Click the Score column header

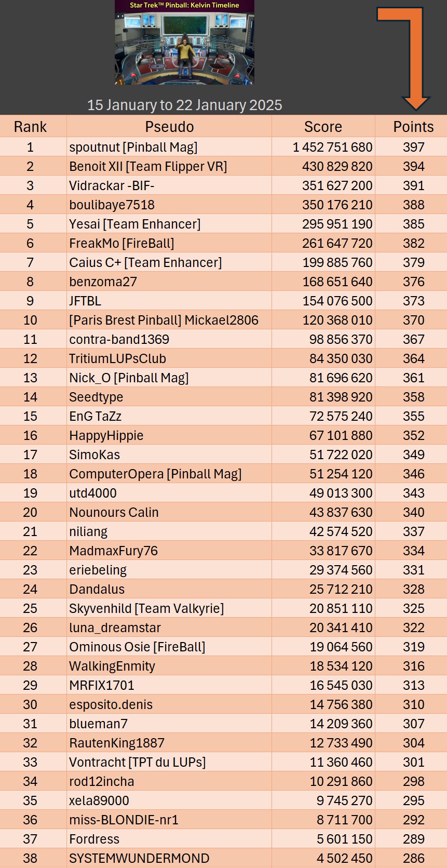click(323, 127)
